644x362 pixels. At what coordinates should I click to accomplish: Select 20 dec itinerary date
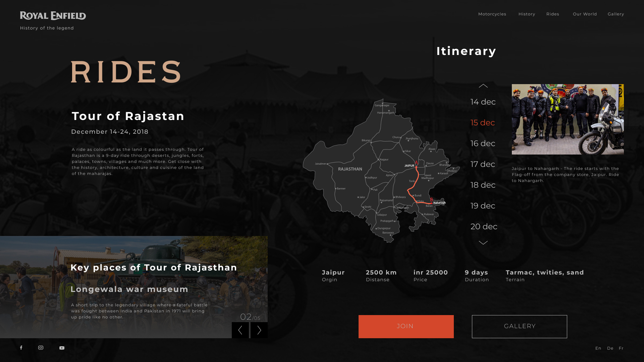pos(484,227)
